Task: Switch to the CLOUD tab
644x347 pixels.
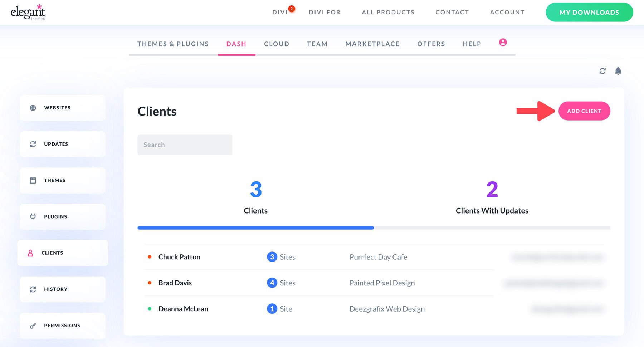Action: point(276,44)
